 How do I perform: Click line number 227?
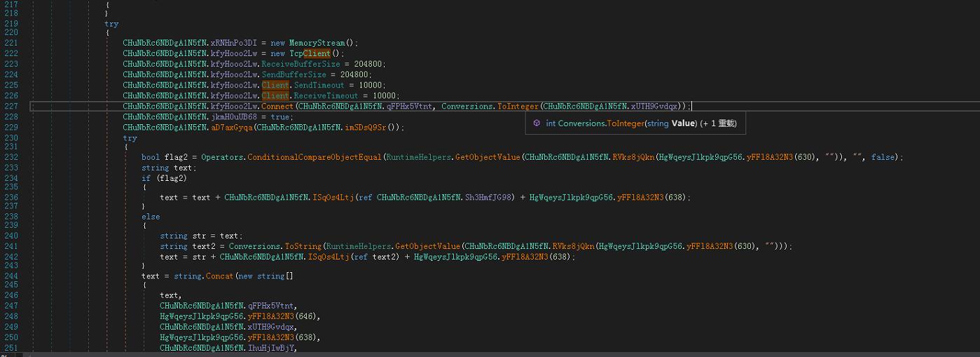pyautogui.click(x=11, y=106)
